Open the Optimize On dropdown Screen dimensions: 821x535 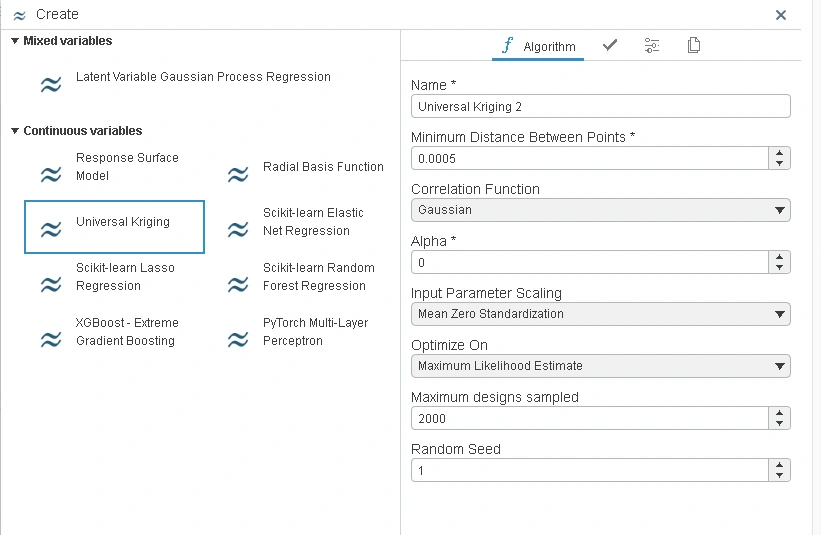[x=600, y=366]
